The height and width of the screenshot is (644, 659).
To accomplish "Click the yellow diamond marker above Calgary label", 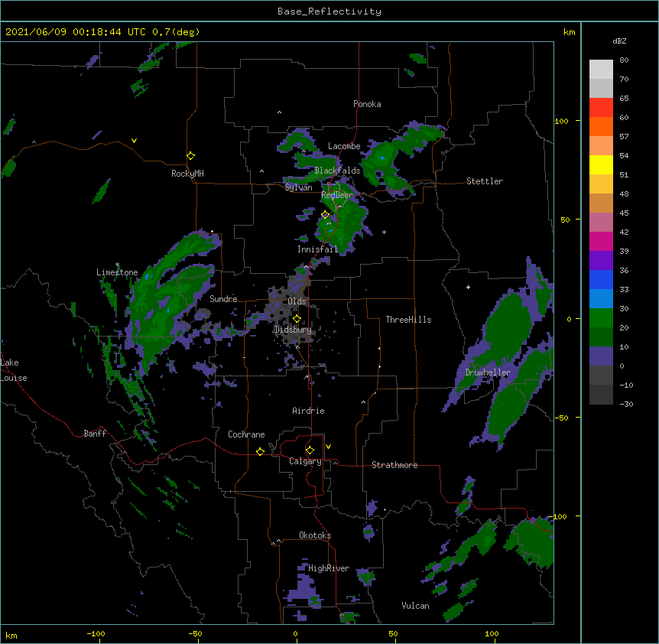I will (x=310, y=450).
